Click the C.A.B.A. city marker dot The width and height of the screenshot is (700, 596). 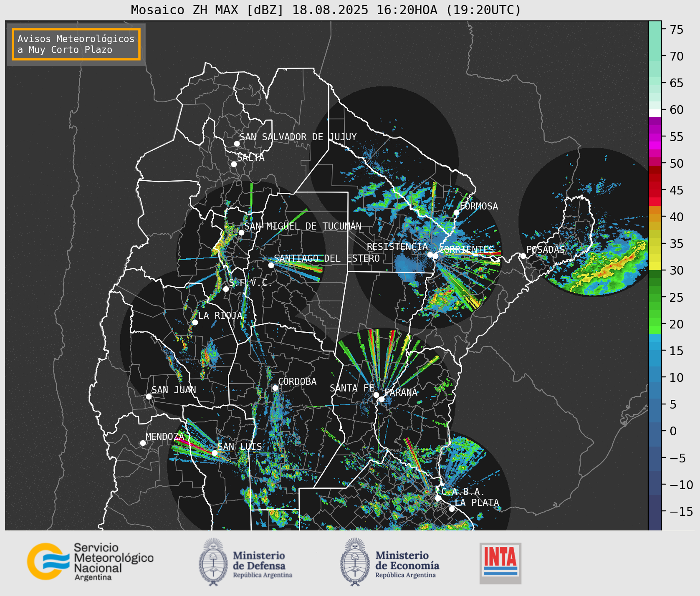pos(438,498)
